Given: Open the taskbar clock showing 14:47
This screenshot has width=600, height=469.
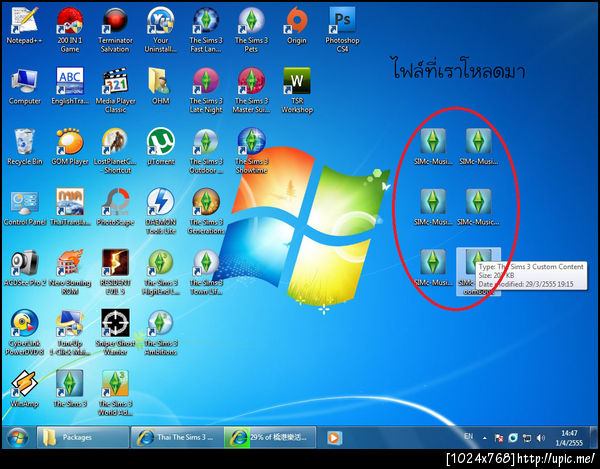Looking at the screenshot, I should pos(569,438).
